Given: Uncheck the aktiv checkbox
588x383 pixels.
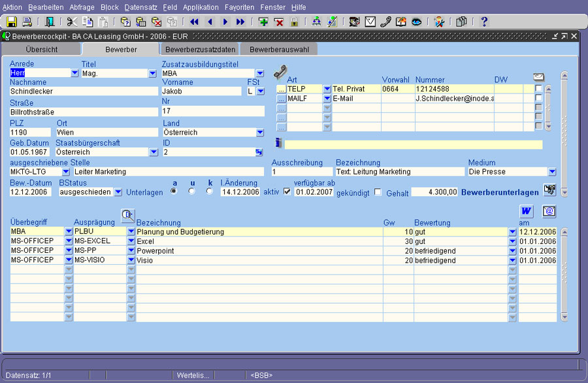Looking at the screenshot, I should coord(287,191).
